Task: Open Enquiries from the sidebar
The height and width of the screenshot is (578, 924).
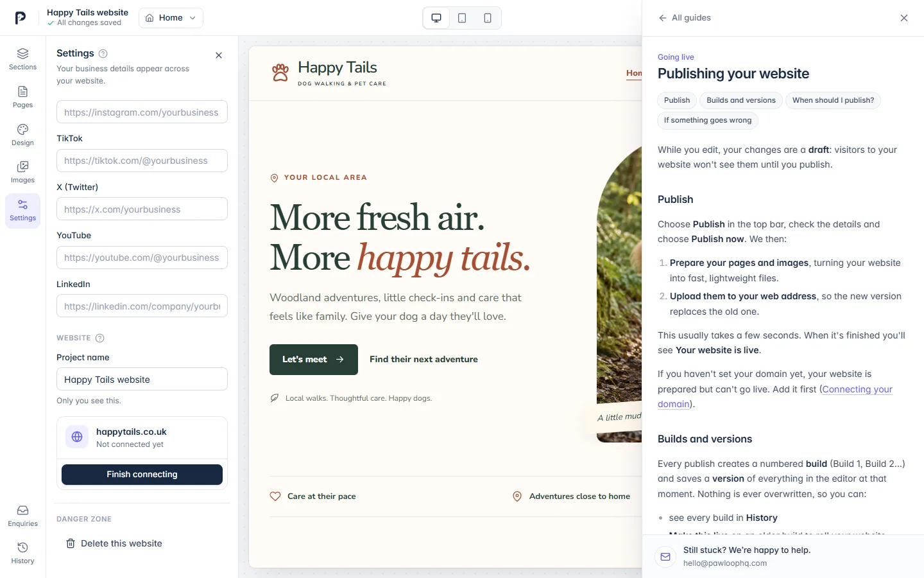Action: (x=22, y=516)
